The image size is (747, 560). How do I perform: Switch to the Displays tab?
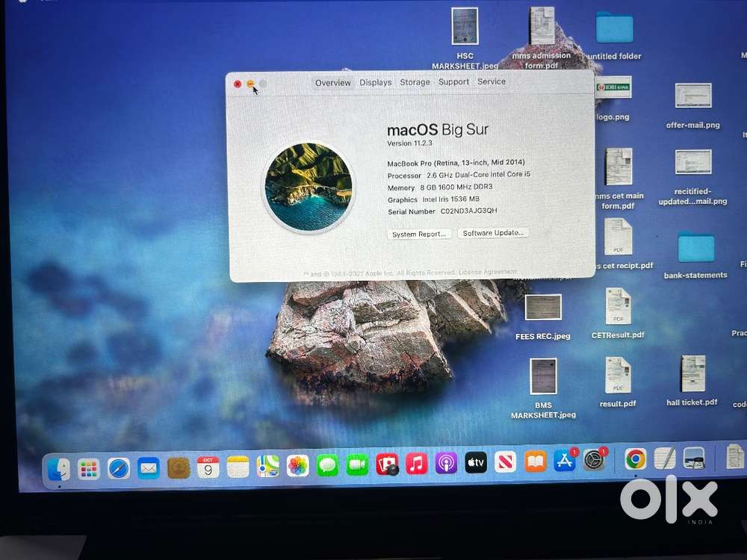coord(375,83)
